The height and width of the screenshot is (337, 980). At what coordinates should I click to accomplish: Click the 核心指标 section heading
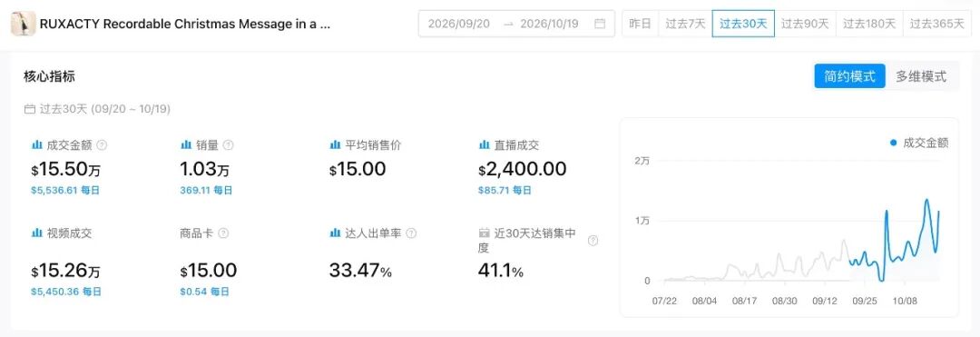click(x=49, y=76)
